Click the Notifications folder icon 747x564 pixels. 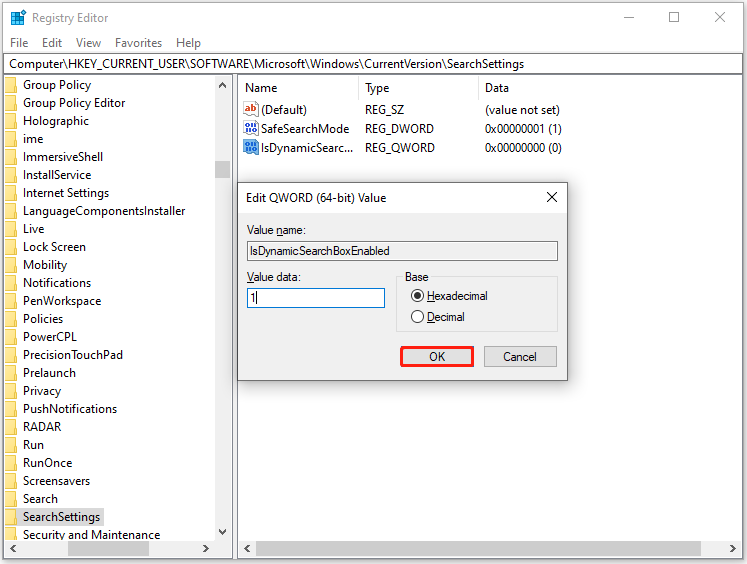[x=11, y=283]
